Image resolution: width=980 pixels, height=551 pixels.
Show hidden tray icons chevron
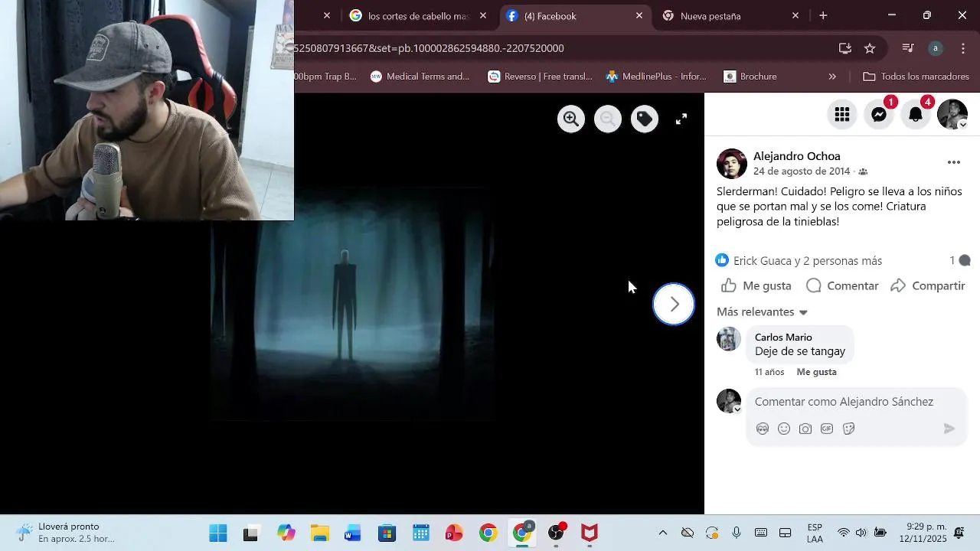point(663,533)
